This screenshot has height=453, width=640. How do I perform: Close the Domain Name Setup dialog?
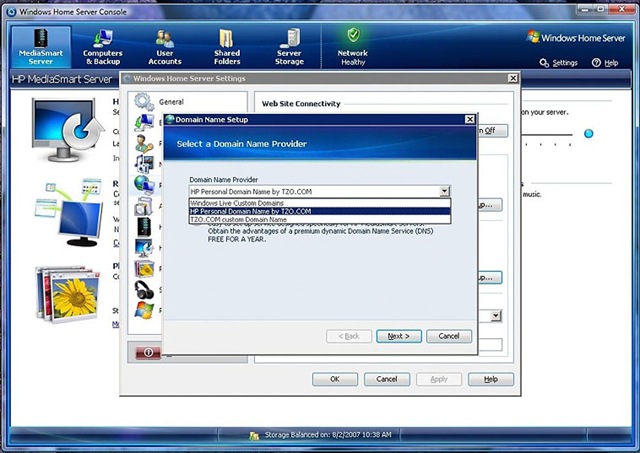[x=470, y=119]
